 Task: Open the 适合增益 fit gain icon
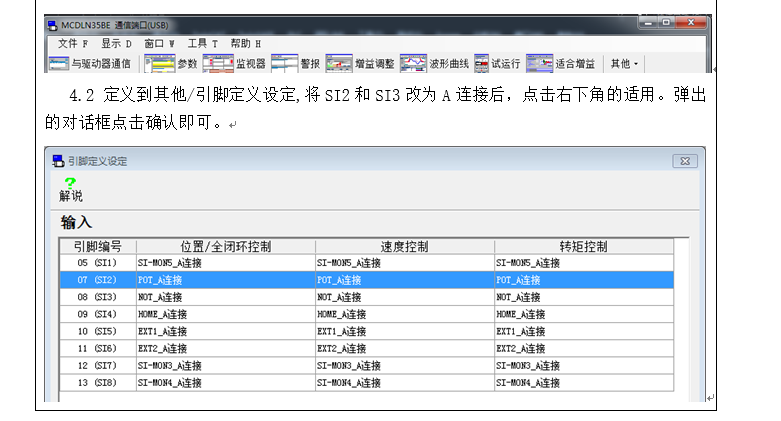(539, 64)
